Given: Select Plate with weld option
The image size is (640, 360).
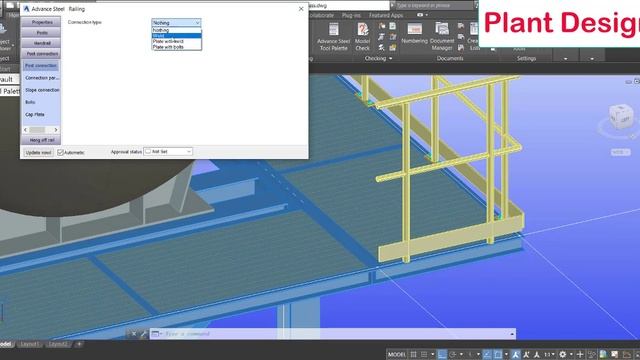Looking at the screenshot, I should pyautogui.click(x=176, y=41).
